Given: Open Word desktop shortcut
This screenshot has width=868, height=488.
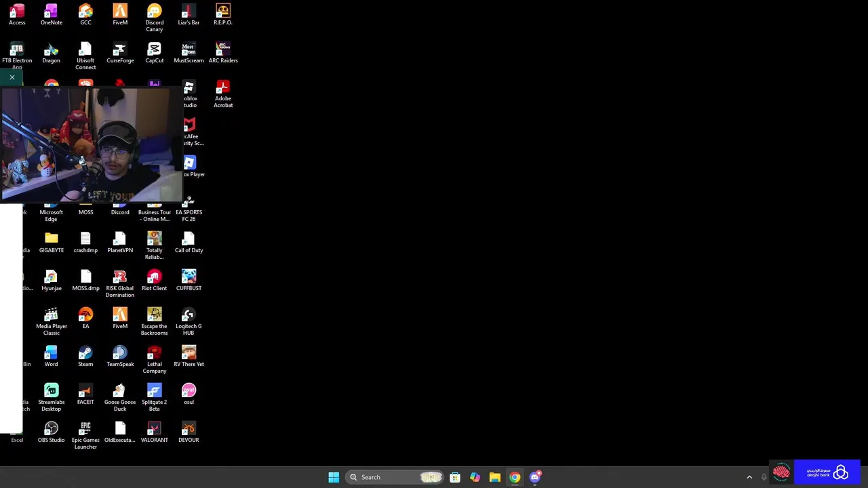Looking at the screenshot, I should [x=52, y=356].
